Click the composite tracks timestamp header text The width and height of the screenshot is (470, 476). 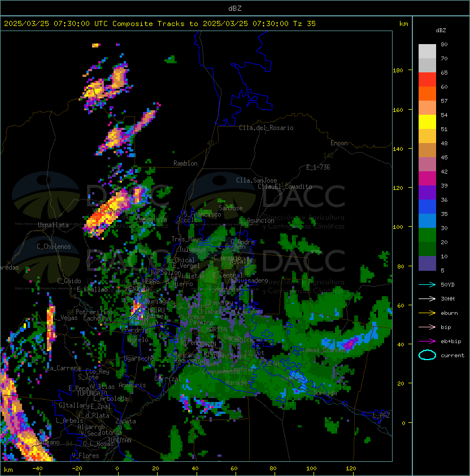[x=160, y=24]
